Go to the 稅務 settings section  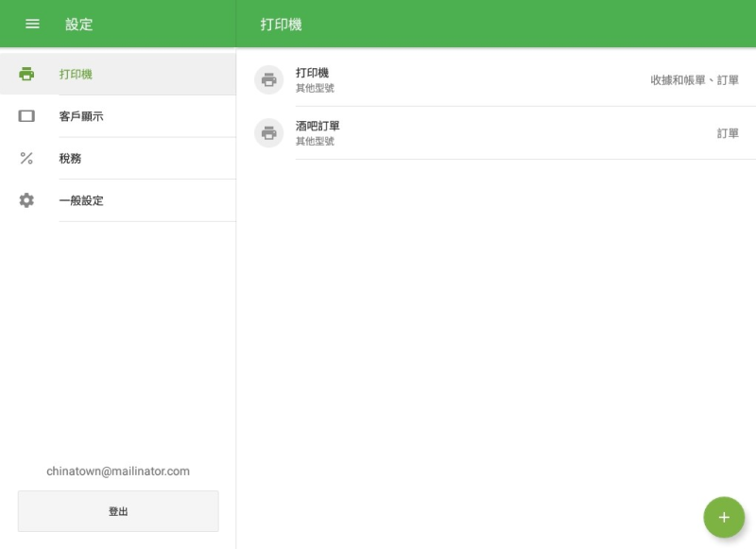coord(70,158)
